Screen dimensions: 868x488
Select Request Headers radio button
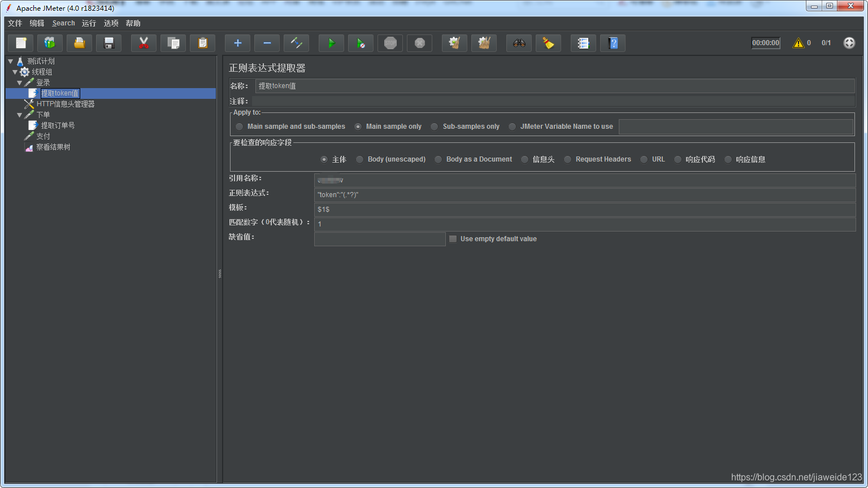[x=568, y=159]
